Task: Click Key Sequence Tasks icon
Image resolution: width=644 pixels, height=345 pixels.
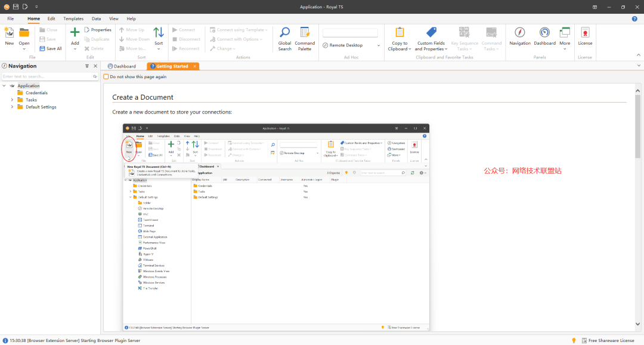Action: pyautogui.click(x=464, y=32)
